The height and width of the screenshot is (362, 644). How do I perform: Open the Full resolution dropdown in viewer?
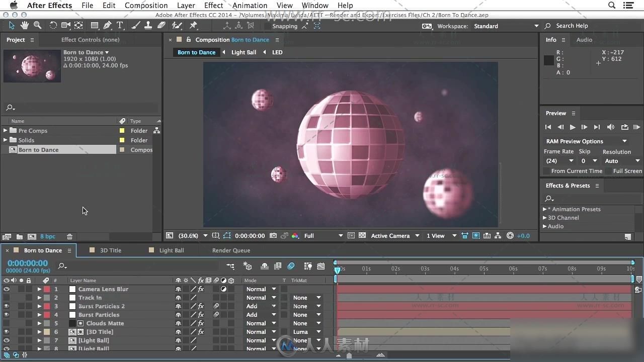pos(323,235)
